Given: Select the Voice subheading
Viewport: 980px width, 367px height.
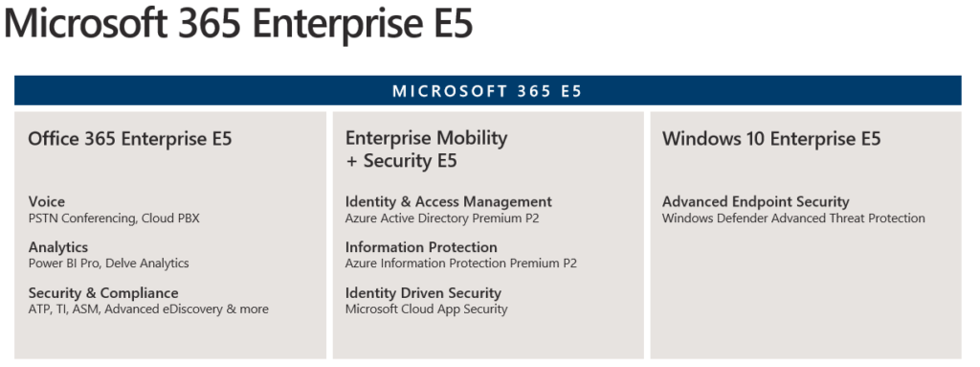Looking at the screenshot, I should [x=46, y=201].
